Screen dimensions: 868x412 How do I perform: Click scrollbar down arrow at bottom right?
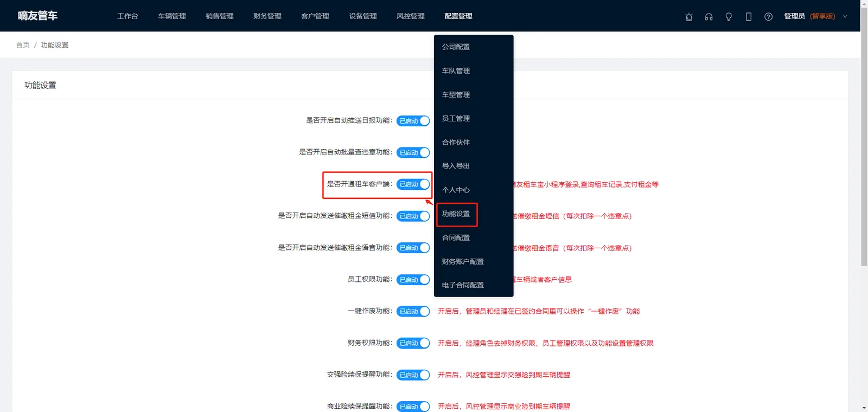(864, 408)
